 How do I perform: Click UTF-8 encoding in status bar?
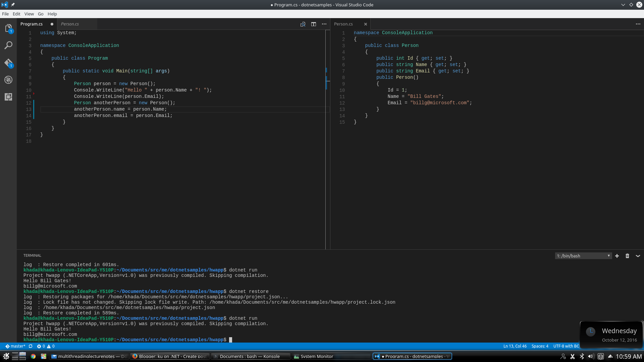(566, 346)
